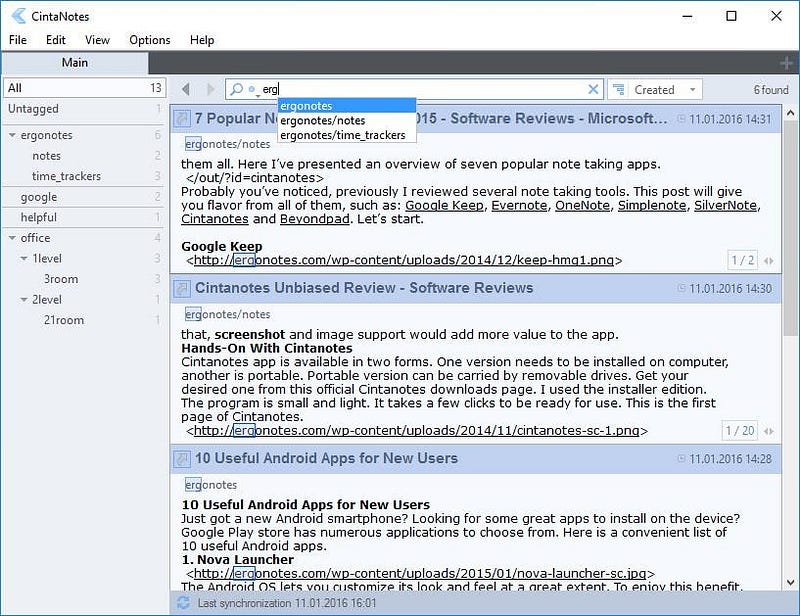Open the File menu

18,40
